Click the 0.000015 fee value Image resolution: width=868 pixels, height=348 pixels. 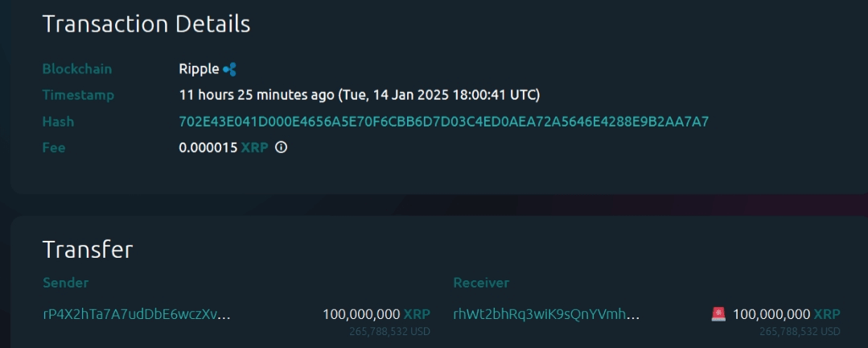pos(208,147)
